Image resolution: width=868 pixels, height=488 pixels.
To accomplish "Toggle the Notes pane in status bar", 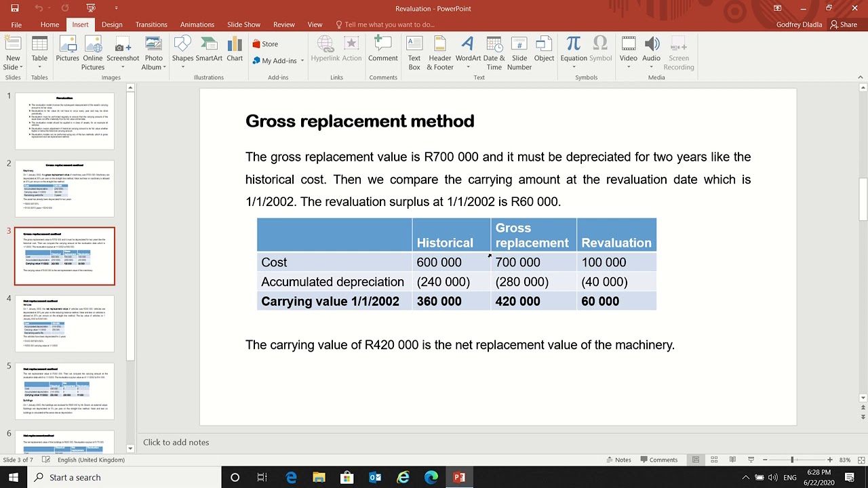I will (x=617, y=460).
